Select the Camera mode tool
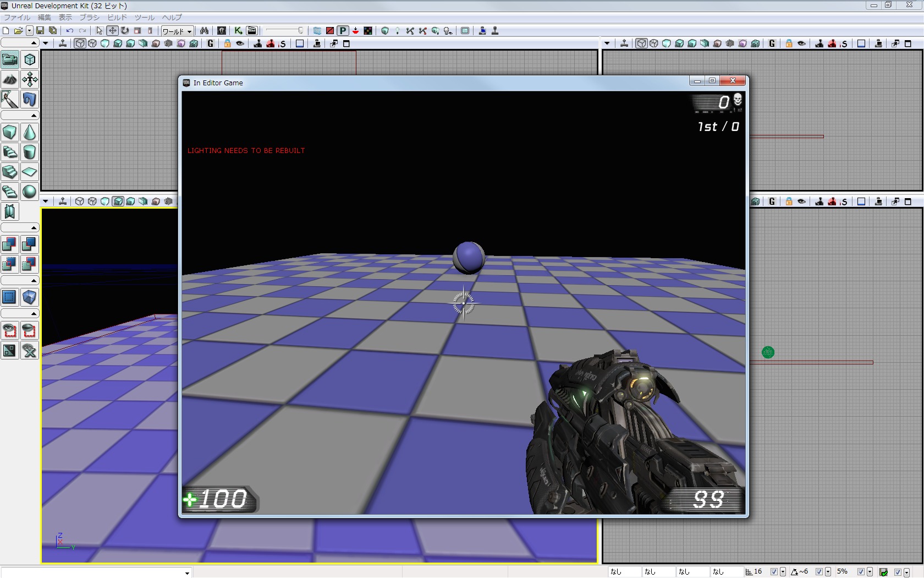 click(x=10, y=59)
